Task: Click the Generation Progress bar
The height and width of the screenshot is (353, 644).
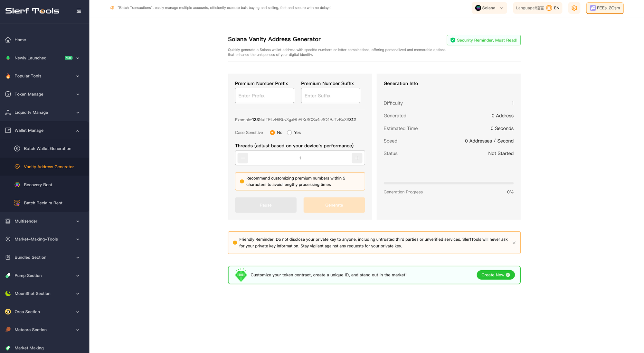Action: click(x=448, y=183)
